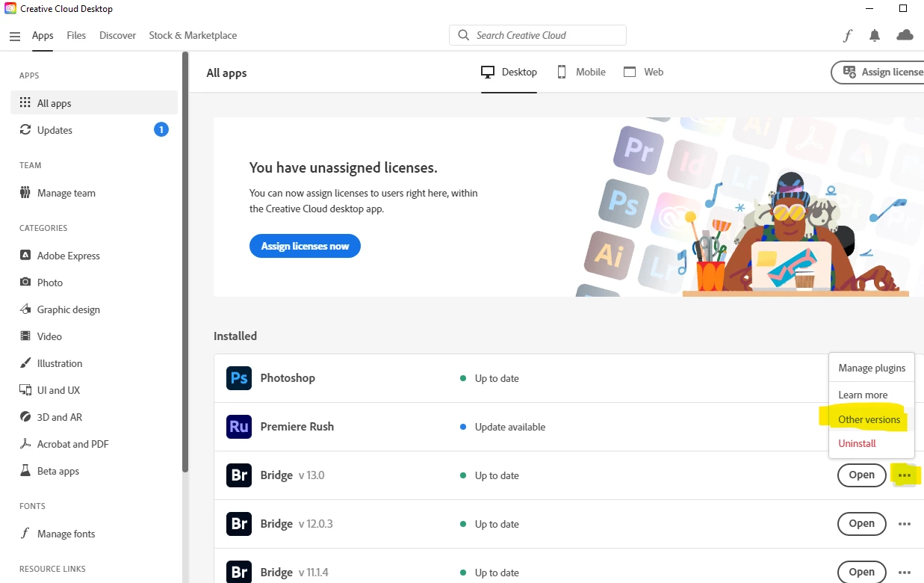Viewport: 924px width, 583px height.
Task: Open the fonts icon in top bar
Action: [848, 35]
